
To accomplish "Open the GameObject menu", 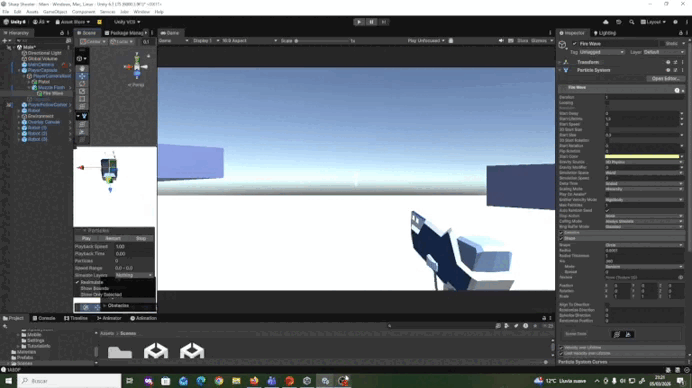I will tap(55, 12).
